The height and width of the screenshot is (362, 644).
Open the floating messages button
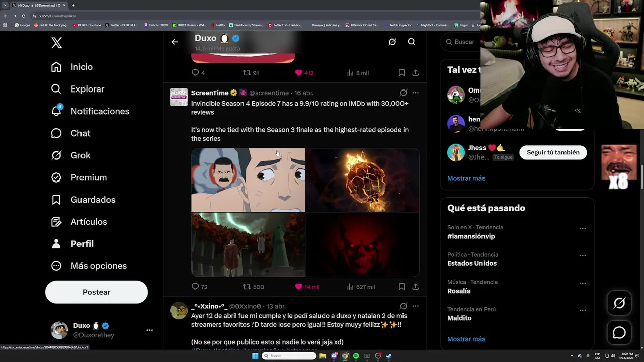point(619,333)
